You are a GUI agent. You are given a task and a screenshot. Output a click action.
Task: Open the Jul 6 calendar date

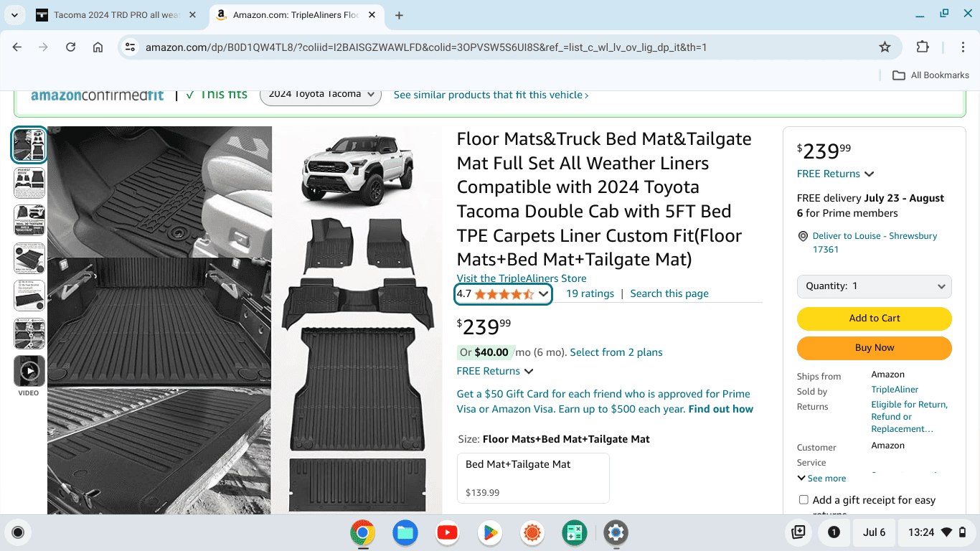[x=874, y=532]
